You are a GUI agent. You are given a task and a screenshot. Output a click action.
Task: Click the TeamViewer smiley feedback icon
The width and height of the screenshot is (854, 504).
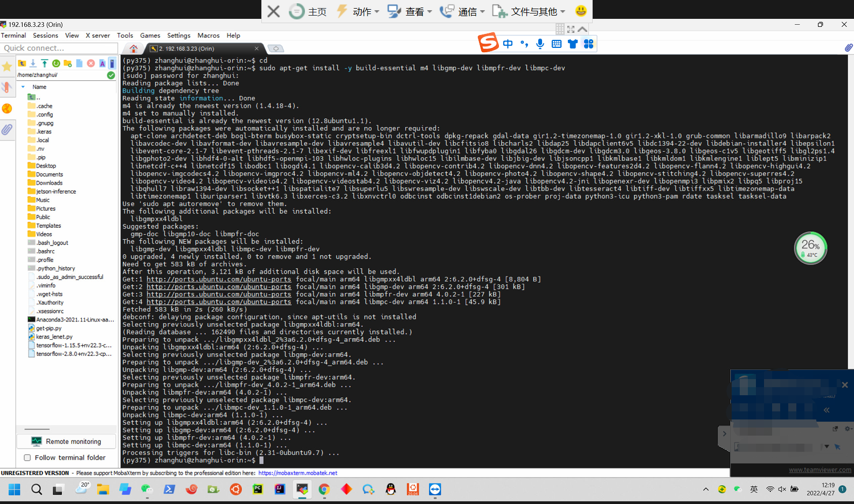click(x=581, y=11)
